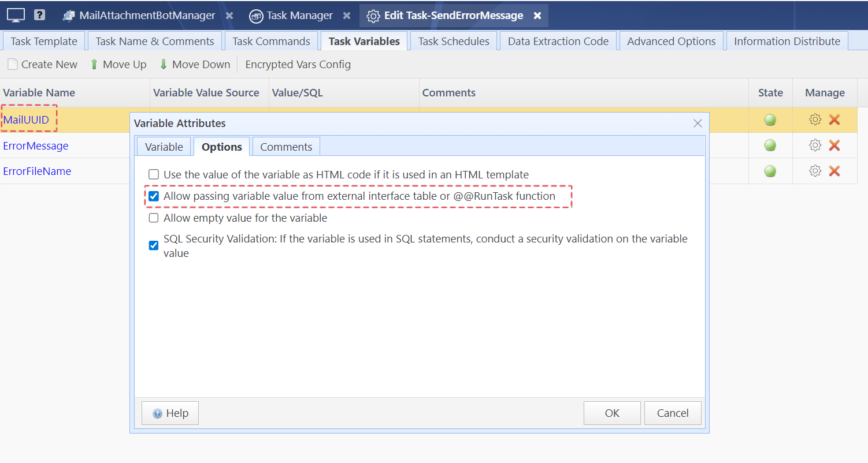Check allow empty value for the variable

(154, 218)
